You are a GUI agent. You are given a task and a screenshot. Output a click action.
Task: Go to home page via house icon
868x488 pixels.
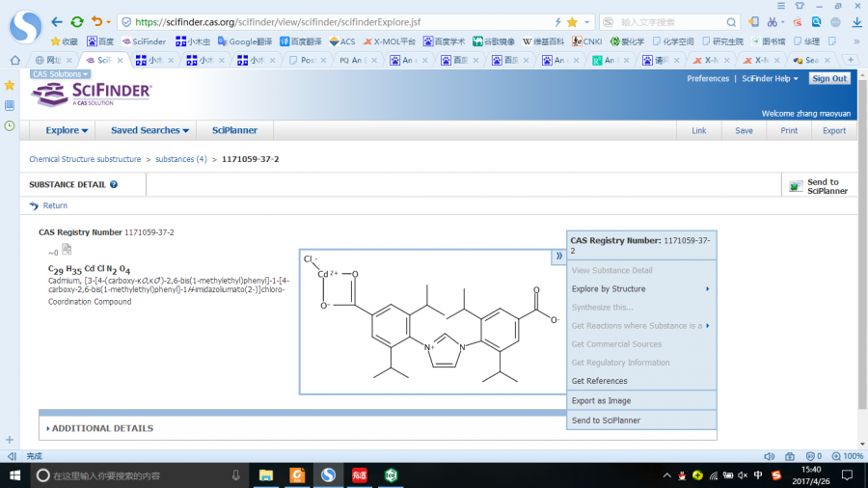point(14,60)
